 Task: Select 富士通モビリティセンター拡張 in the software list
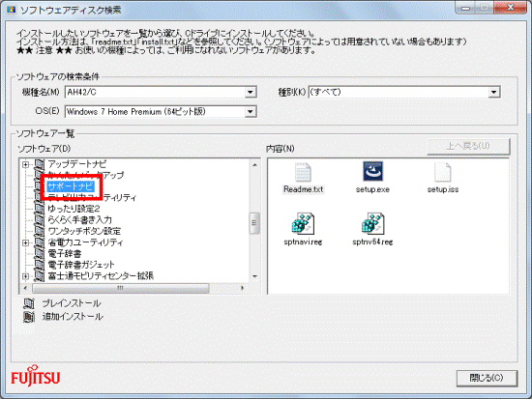[101, 276]
